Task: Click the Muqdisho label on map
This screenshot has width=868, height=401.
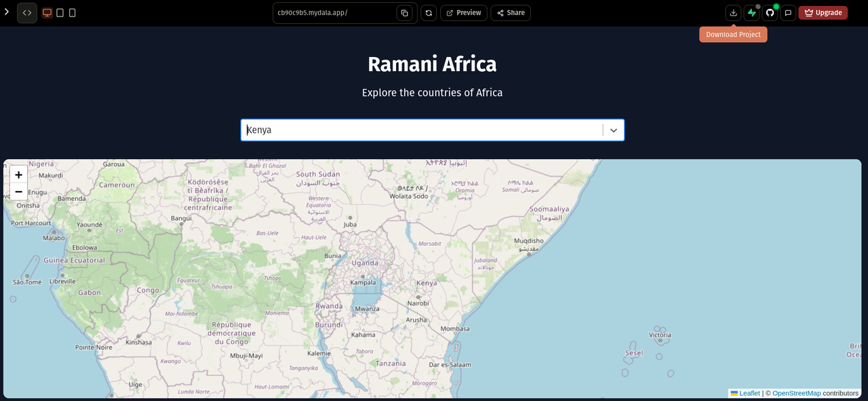Action: pos(529,240)
